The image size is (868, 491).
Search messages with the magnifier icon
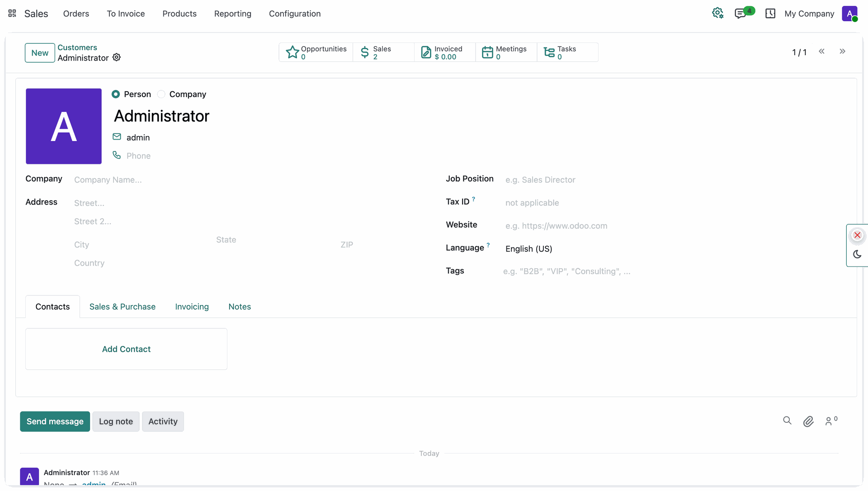(787, 421)
